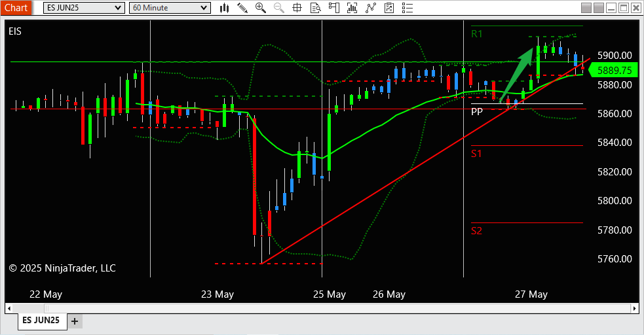
Task: Click the 5860.00 price axis label
Action: [x=615, y=113]
